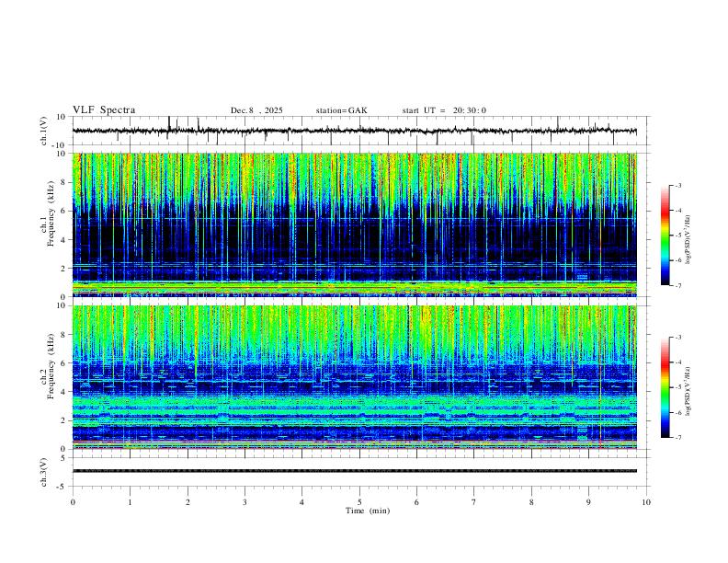
Task: Click the ch.1 colorbar log(PSD) label
Action: (x=688, y=240)
